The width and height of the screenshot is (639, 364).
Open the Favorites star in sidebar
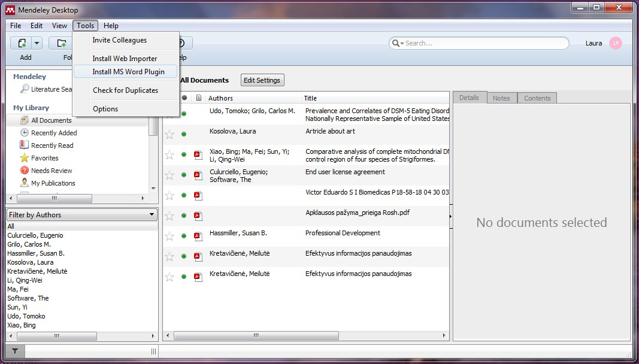[25, 158]
